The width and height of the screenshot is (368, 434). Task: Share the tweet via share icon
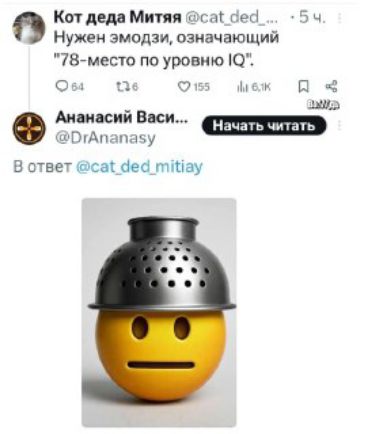(x=332, y=87)
